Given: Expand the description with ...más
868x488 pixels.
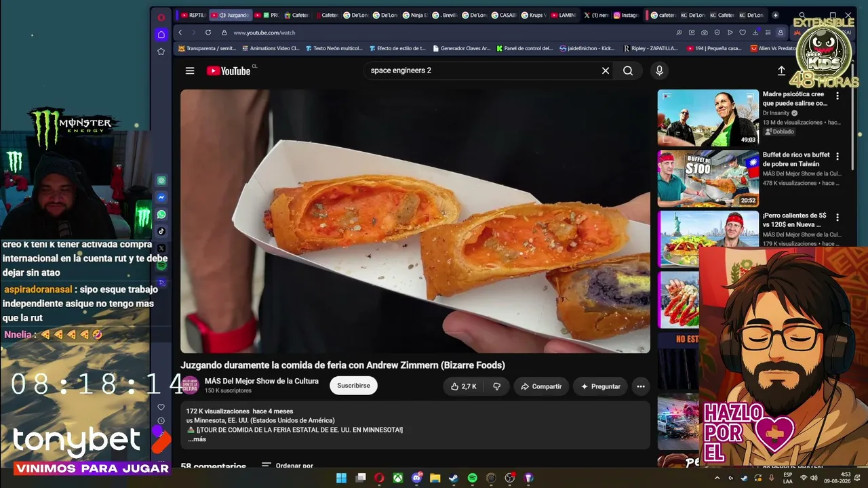Looking at the screenshot, I should click(x=197, y=439).
